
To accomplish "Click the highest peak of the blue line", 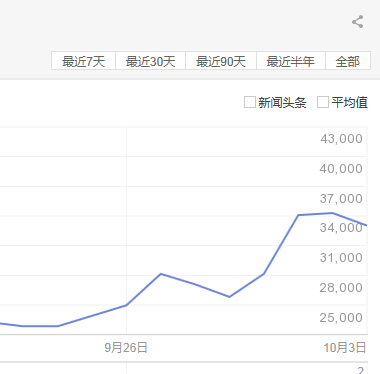I will click(x=332, y=213).
